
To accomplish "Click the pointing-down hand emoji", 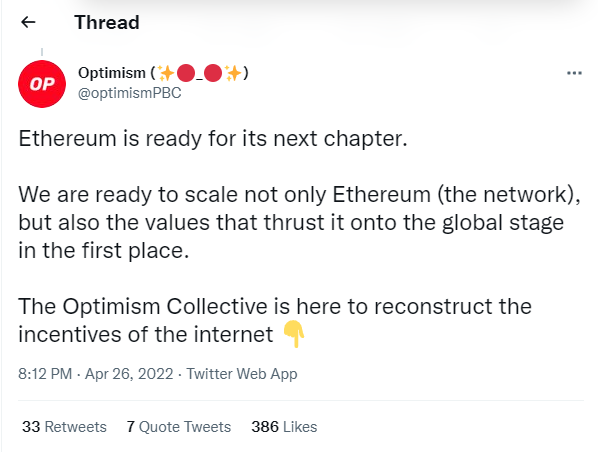I will (293, 334).
